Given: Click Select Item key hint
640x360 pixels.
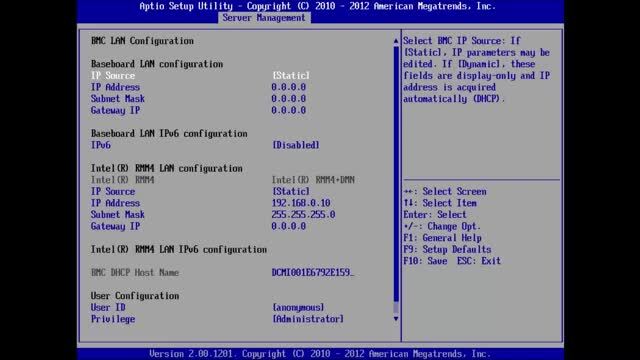Looking at the screenshot, I should click(440, 203).
